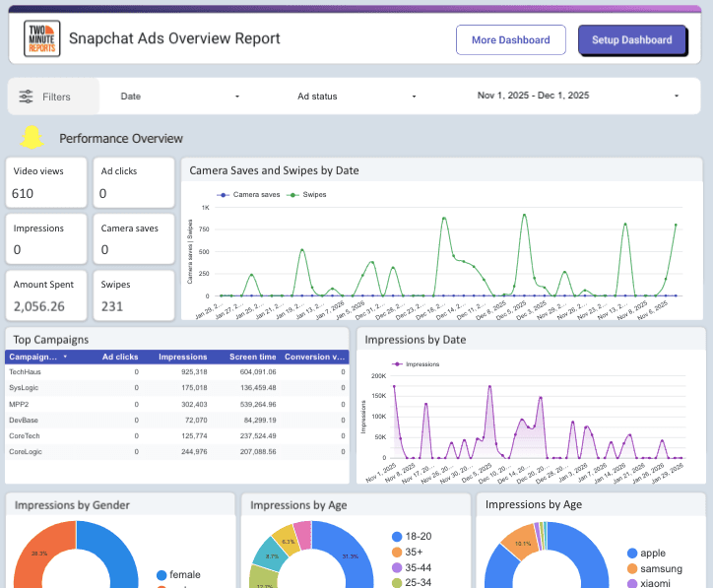Click the samsung device legend entry
This screenshot has width=713, height=588.
[x=655, y=569]
